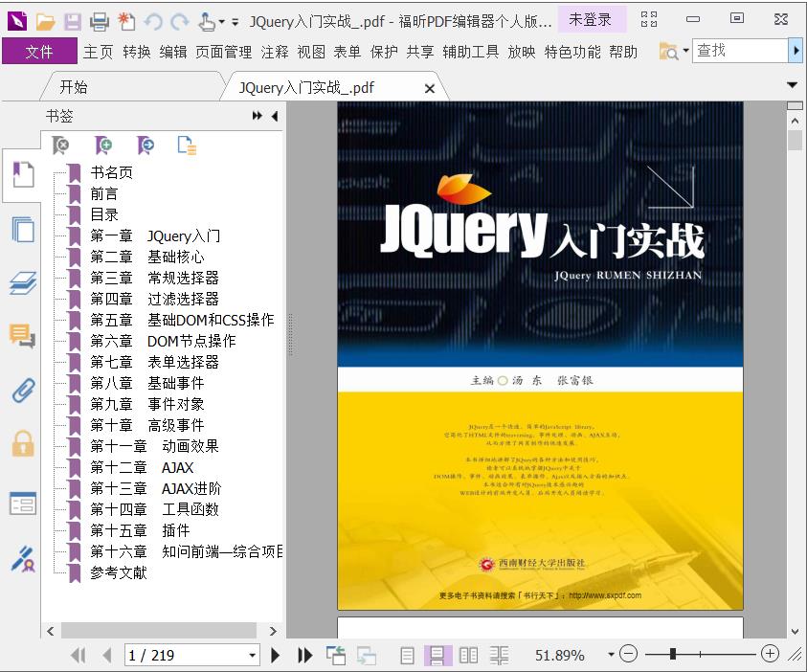Click the Save disk icon
807x672 pixels.
pos(73,22)
